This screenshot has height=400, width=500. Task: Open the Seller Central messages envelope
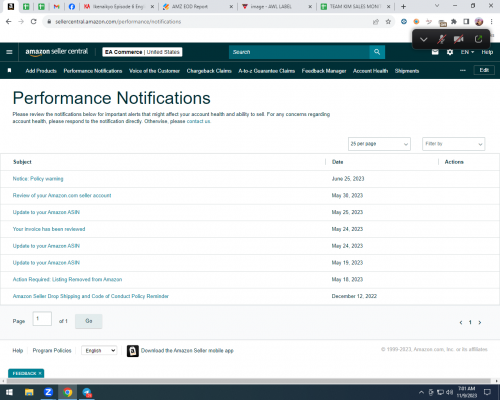[435, 52]
